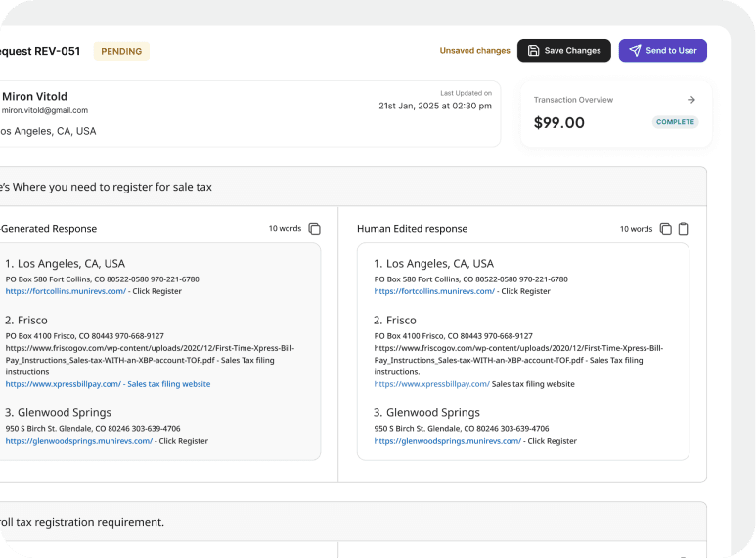Open xpressbillpay.com link in human edited response
This screenshot has width=756, height=558.
pyautogui.click(x=431, y=384)
